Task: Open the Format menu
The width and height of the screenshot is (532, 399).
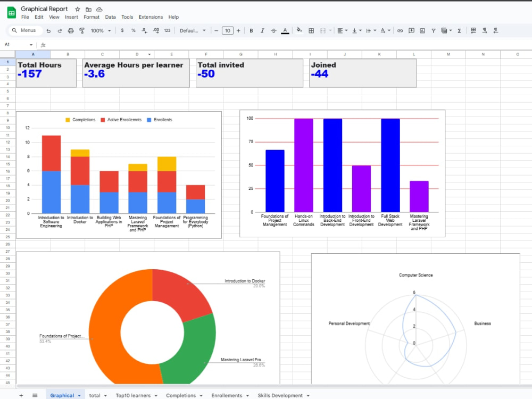Action: [x=92, y=17]
